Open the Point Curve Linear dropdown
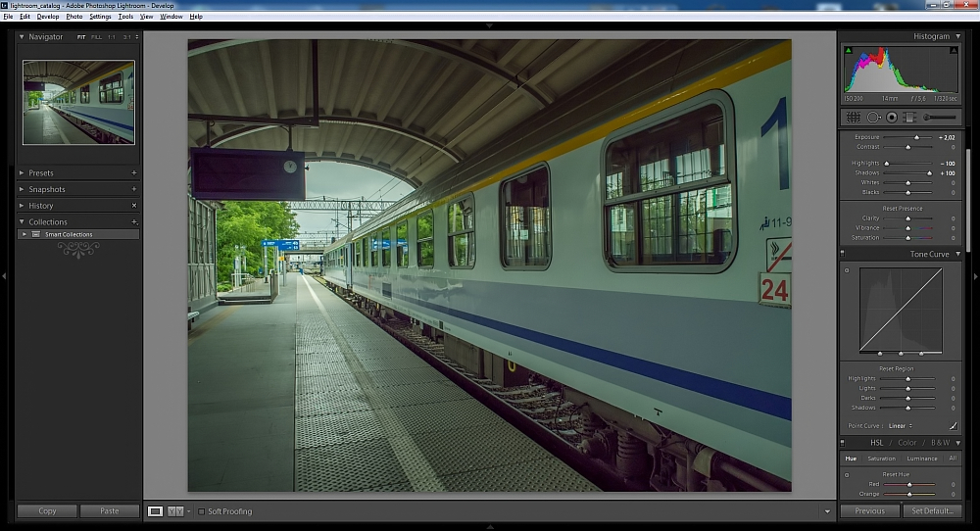The image size is (980, 531). tap(900, 426)
